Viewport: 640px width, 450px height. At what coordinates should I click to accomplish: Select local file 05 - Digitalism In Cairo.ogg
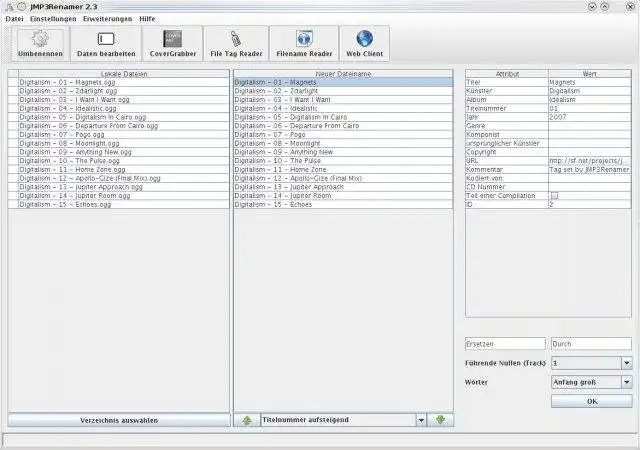[x=124, y=117]
